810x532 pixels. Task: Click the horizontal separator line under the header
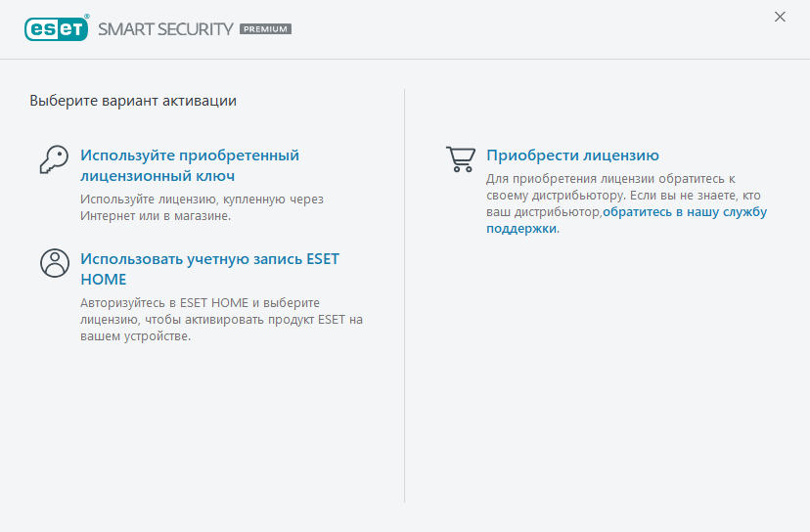click(x=405, y=59)
